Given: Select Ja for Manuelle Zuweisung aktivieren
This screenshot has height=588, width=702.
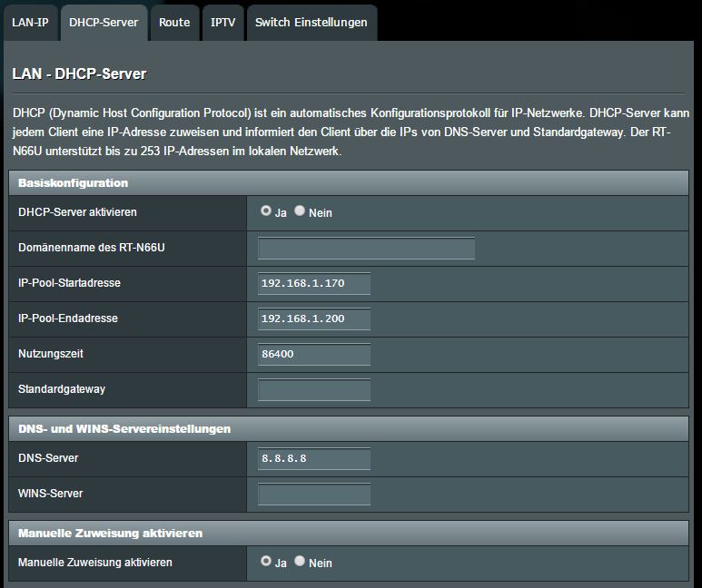Looking at the screenshot, I should [266, 562].
